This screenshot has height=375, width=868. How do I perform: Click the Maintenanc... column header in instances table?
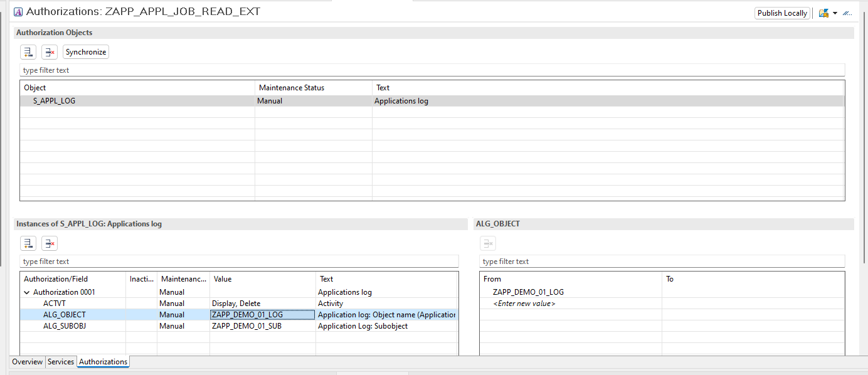[x=183, y=279]
